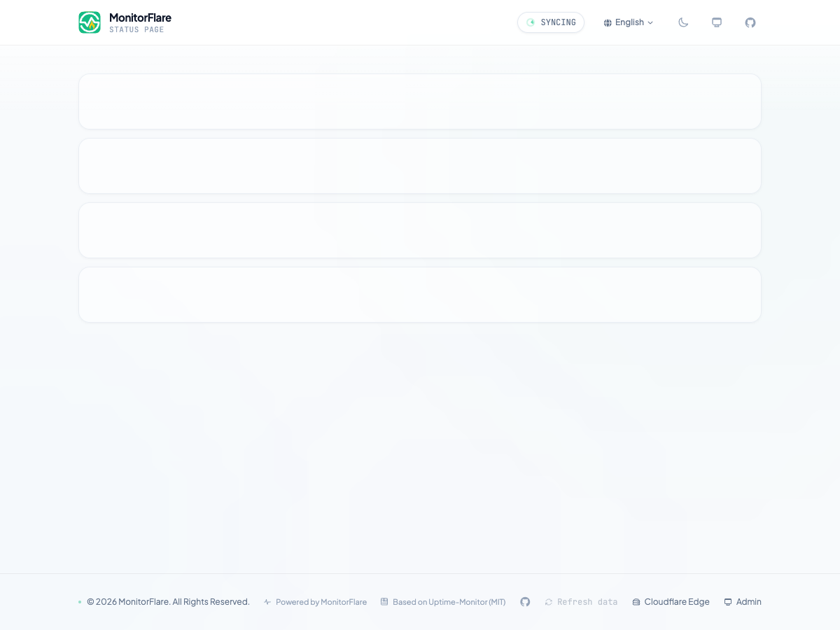Click the chevron next to English
Viewport: 840px width, 630px height.
[650, 22]
